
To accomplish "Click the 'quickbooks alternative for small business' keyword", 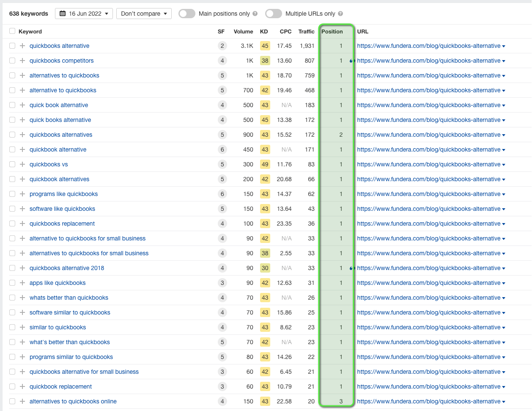I will tap(84, 372).
